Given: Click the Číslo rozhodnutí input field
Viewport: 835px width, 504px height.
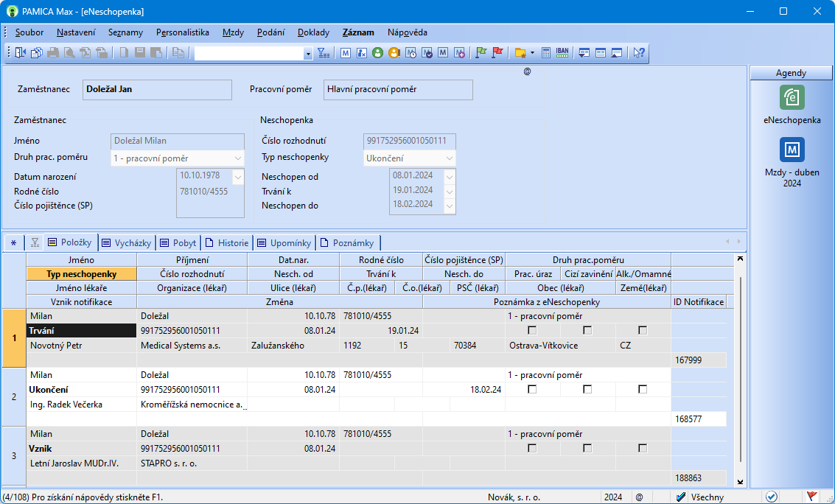Looking at the screenshot, I should point(410,141).
